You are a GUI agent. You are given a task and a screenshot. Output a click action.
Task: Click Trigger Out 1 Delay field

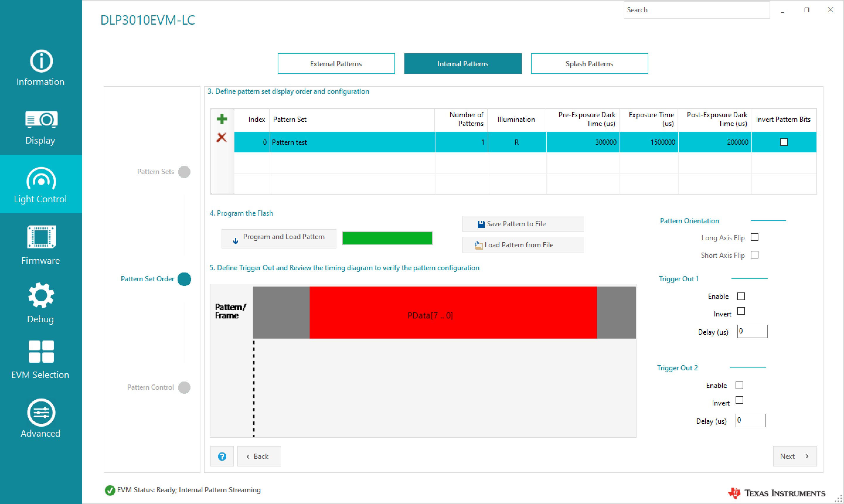pos(752,331)
